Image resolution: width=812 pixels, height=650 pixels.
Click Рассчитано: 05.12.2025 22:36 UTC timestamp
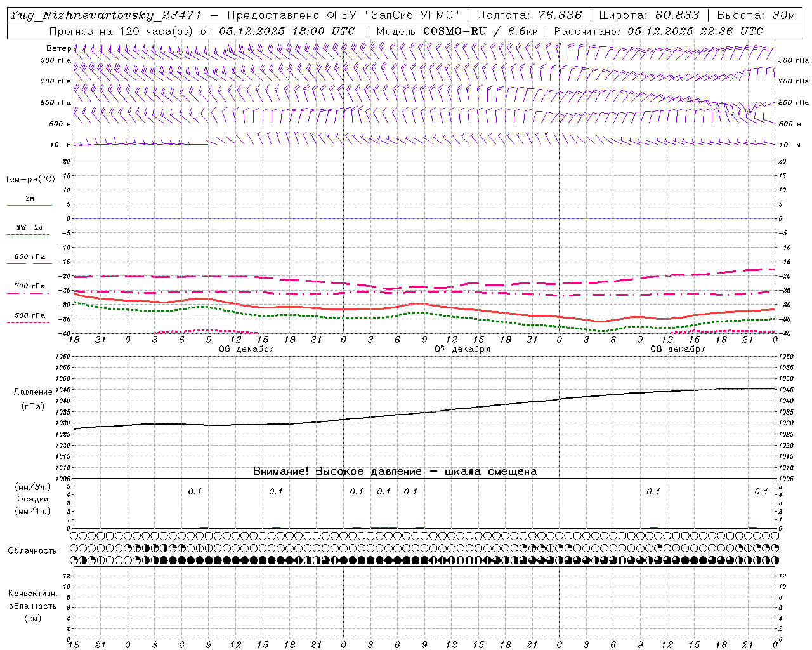(658, 31)
